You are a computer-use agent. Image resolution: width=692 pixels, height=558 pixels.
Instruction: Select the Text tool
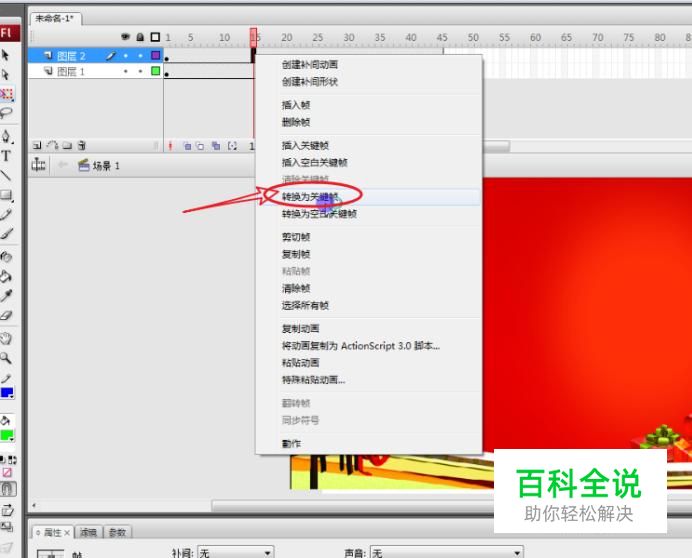click(6, 156)
